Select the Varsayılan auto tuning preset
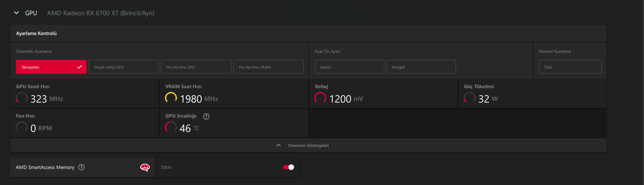644x185 pixels. pos(51,67)
